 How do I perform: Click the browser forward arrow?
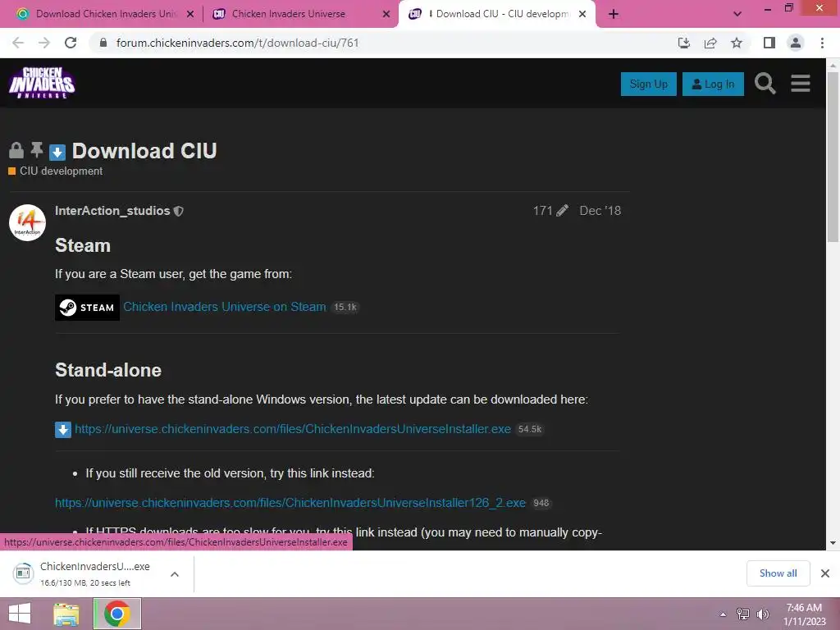click(44, 43)
